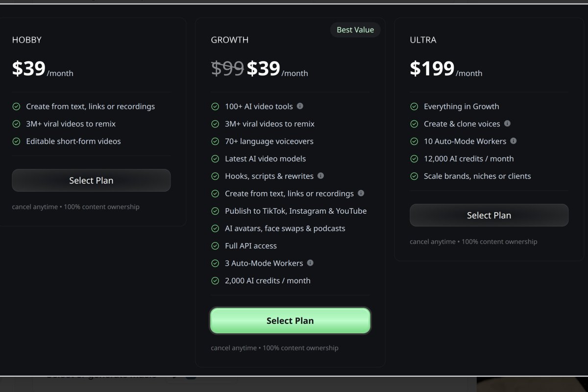Open info for Growth's "Create from text, links or recordings"
588x392 pixels.
[x=361, y=193]
